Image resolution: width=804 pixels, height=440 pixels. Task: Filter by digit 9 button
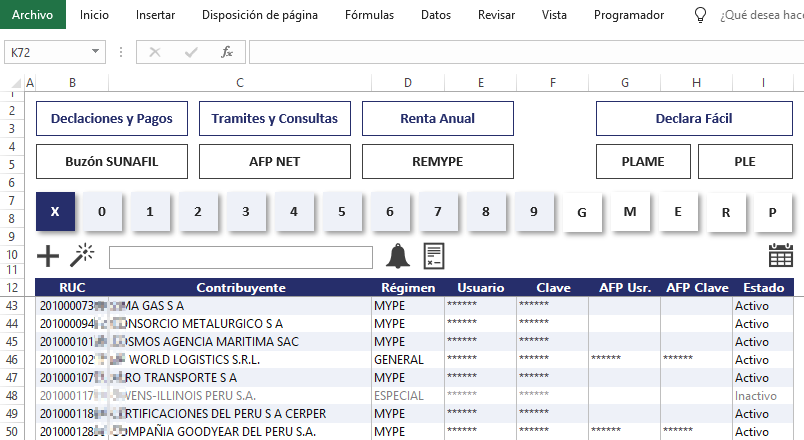534,211
